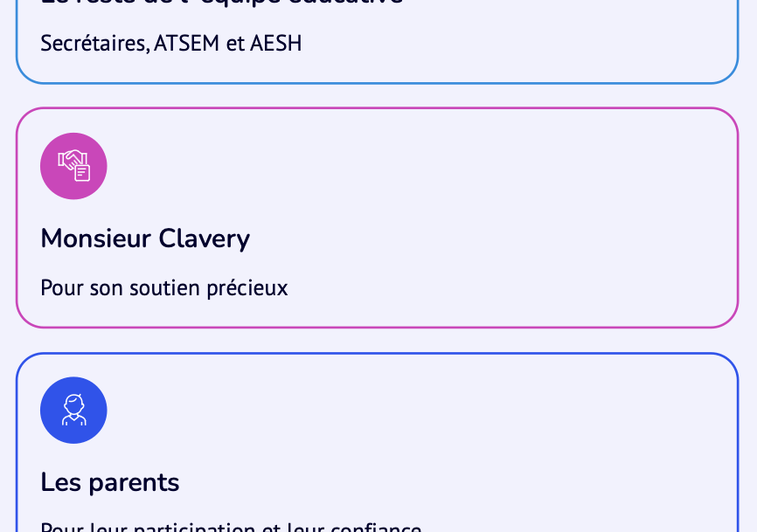The width and height of the screenshot is (757, 532).
Task: Click the word Clavery in the heading
Action: pyautogui.click(x=205, y=238)
